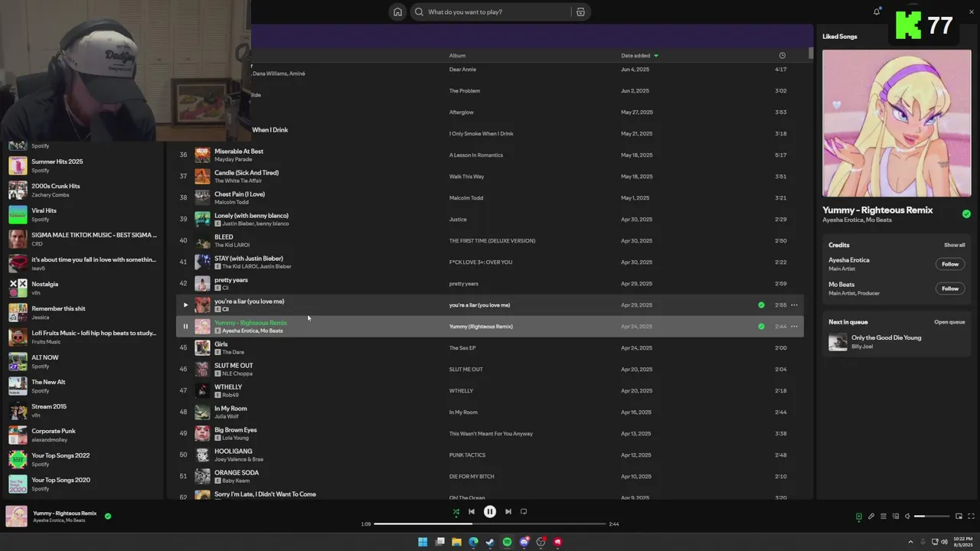Sort by Album column header

tap(457, 55)
